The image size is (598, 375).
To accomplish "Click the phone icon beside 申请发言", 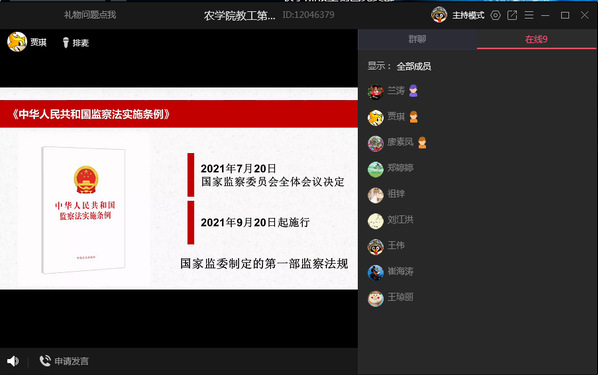I will coord(45,361).
